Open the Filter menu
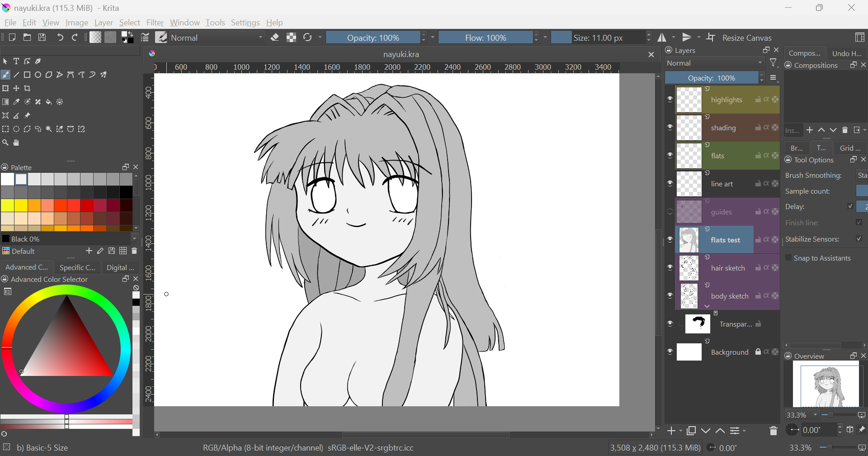This screenshot has width=868, height=456. [x=155, y=23]
